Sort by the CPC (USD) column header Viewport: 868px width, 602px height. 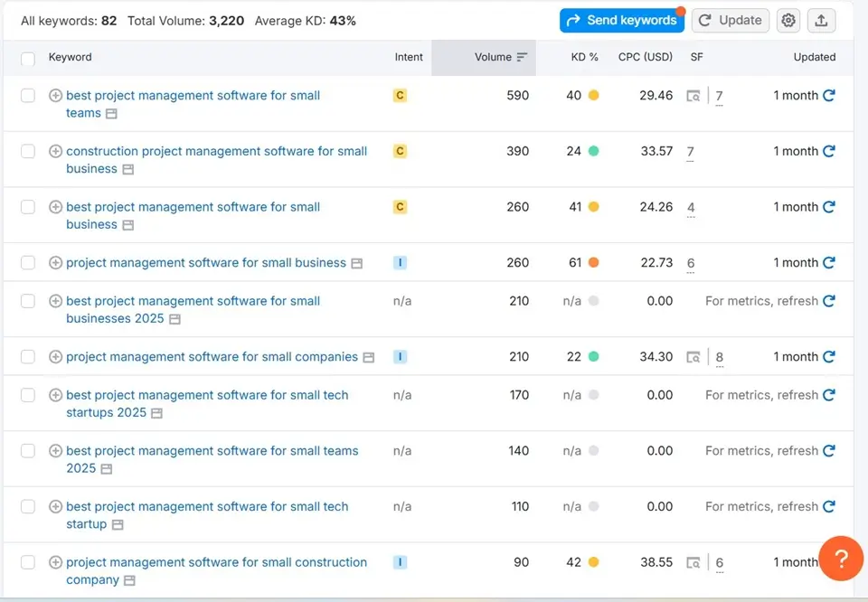pyautogui.click(x=646, y=57)
